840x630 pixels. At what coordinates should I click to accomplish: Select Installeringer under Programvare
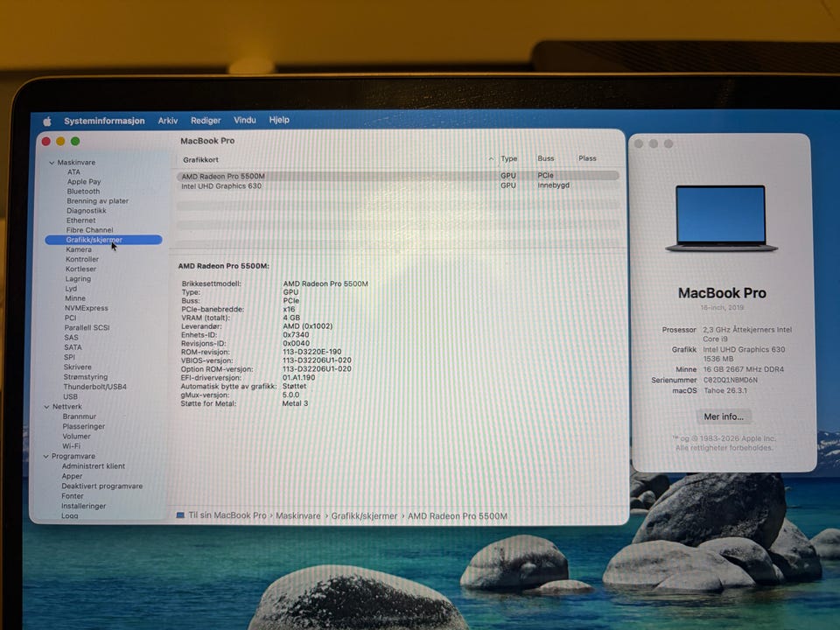click(x=84, y=507)
